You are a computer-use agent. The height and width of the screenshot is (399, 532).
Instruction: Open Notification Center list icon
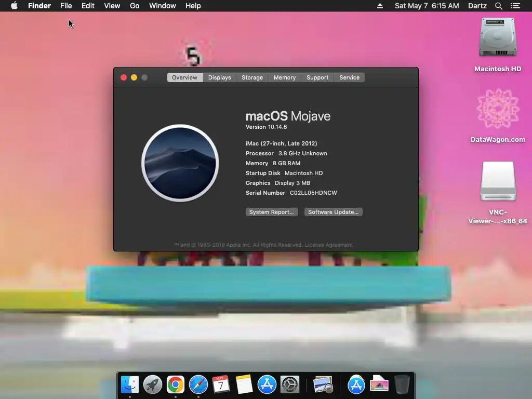[515, 6]
